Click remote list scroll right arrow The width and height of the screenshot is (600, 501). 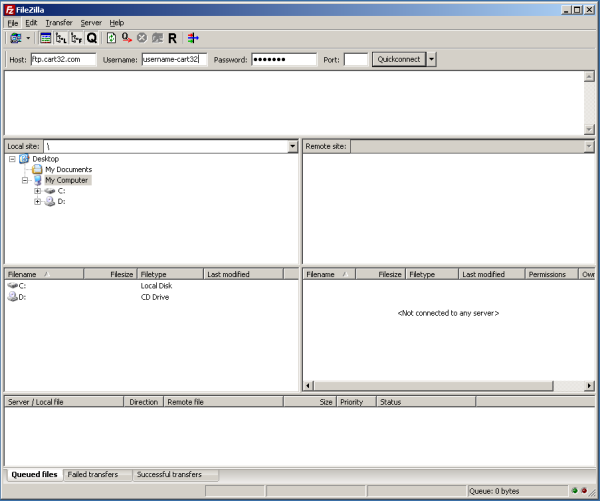click(x=589, y=385)
